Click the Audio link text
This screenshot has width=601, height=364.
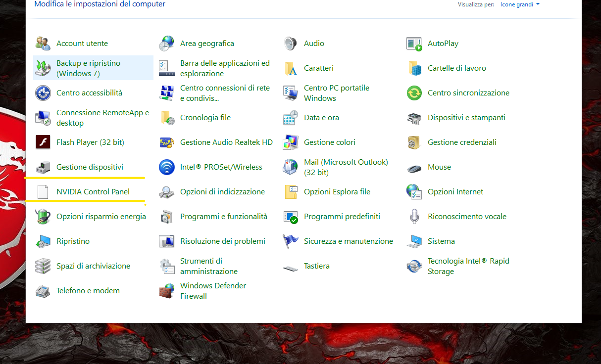click(x=314, y=44)
